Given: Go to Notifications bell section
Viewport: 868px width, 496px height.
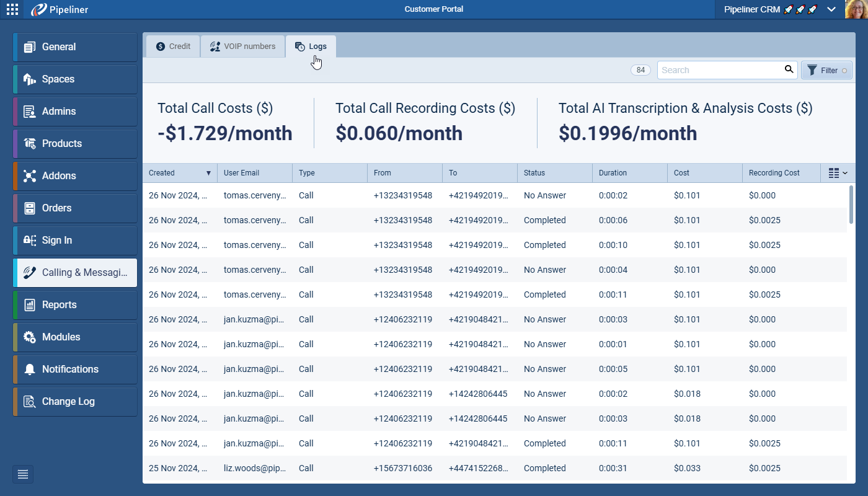Looking at the screenshot, I should click(x=74, y=370).
